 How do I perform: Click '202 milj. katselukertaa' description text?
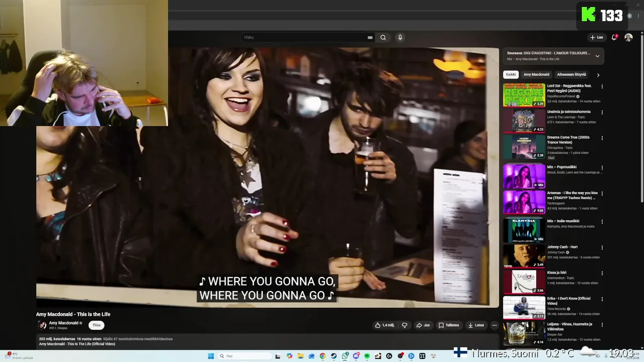pyautogui.click(x=57, y=339)
